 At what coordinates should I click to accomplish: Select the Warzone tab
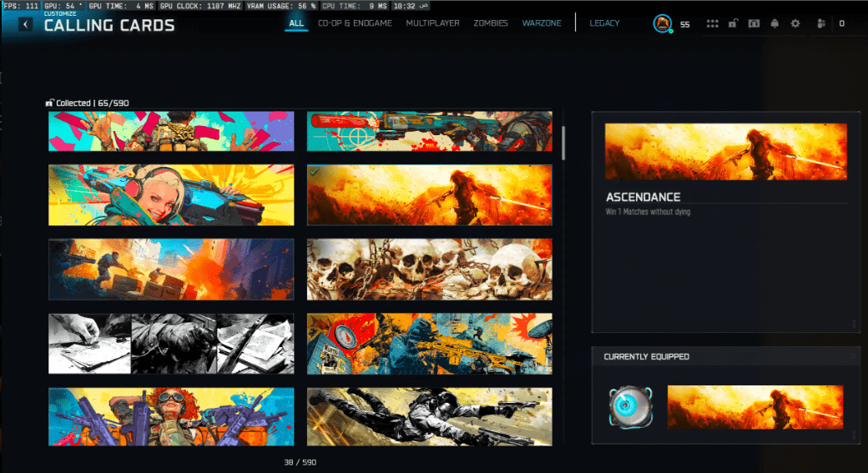[542, 23]
